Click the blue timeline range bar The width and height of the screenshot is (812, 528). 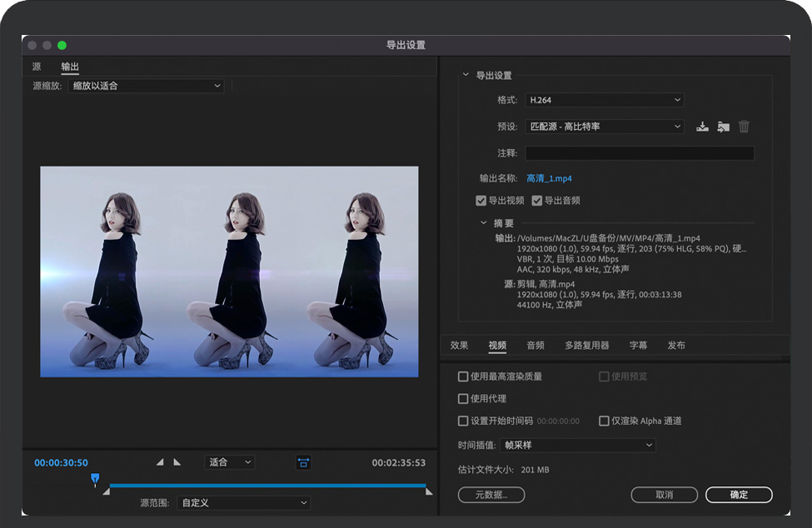pyautogui.click(x=267, y=485)
